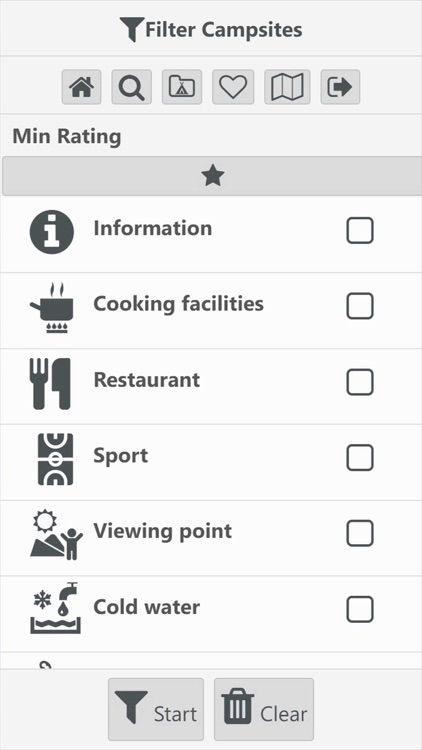Screen dimensions: 422x750
Task: Open the campsite tent folder icon
Action: pos(182,87)
